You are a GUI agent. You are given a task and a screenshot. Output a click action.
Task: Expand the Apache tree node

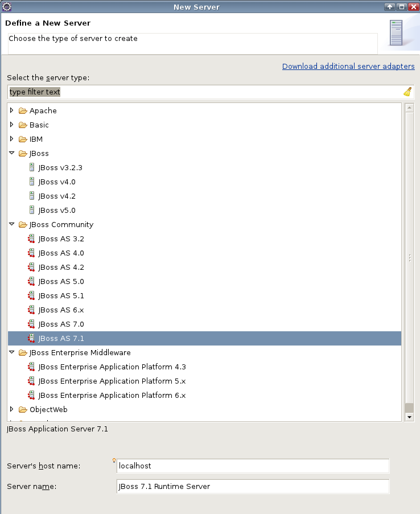12,110
